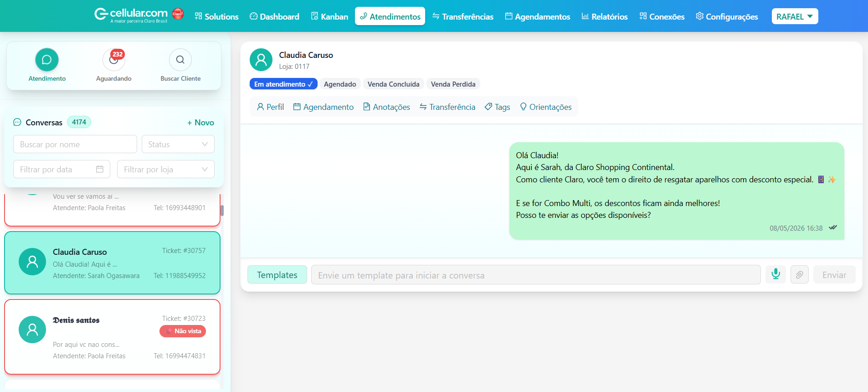868x392 pixels.
Task: Click the 4174 conversations count badge
Action: tap(79, 122)
